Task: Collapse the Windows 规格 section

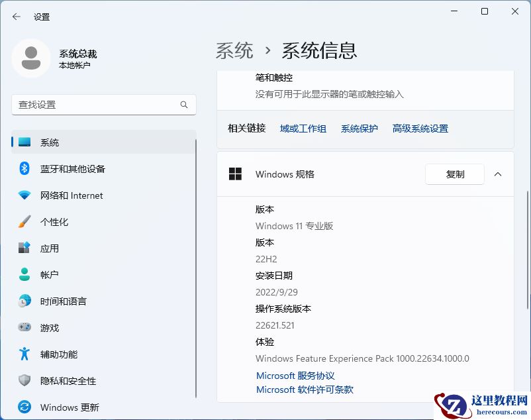Action: 498,174
